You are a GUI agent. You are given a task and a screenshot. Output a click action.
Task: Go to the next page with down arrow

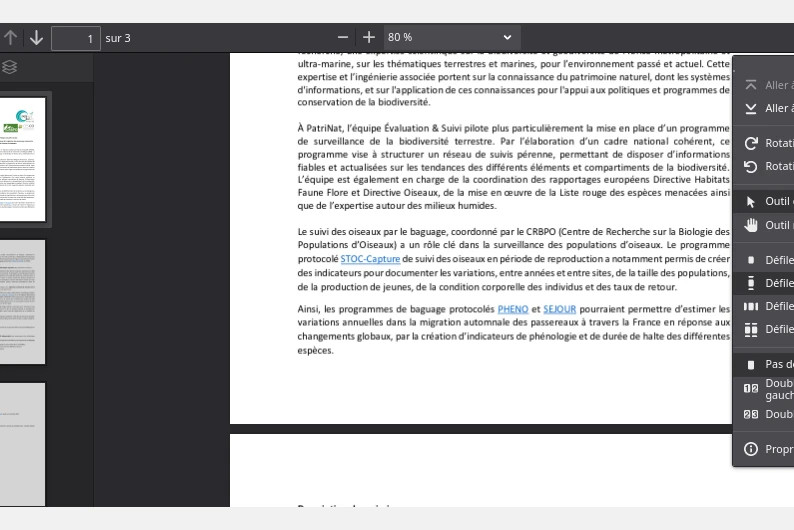(x=37, y=38)
